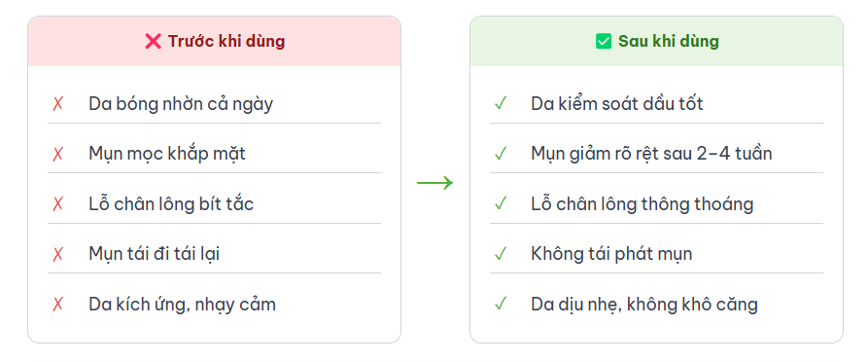Select the 'Trước khi dùng' header text
The width and height of the screenshot is (868, 362).
(226, 42)
